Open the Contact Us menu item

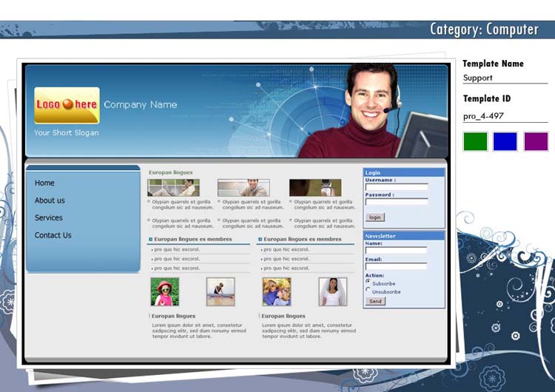(53, 235)
